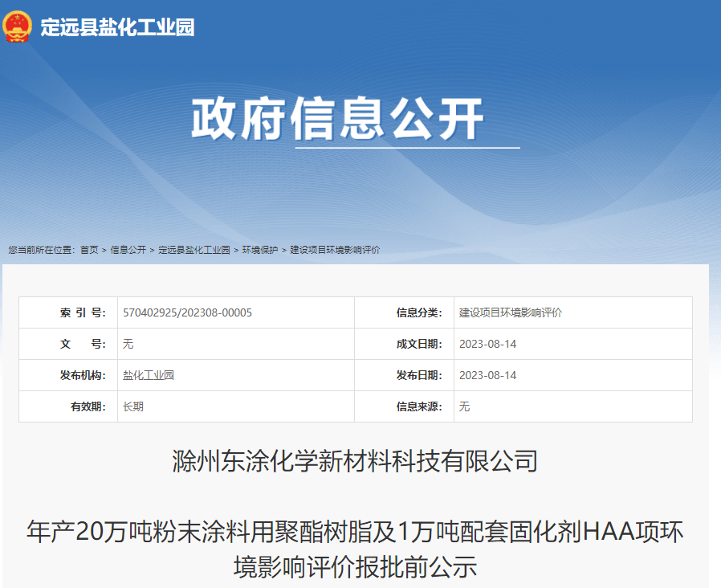Click 建设项目环境影响评价 at breadcrumb end
The width and height of the screenshot is (721, 588).
335,250
